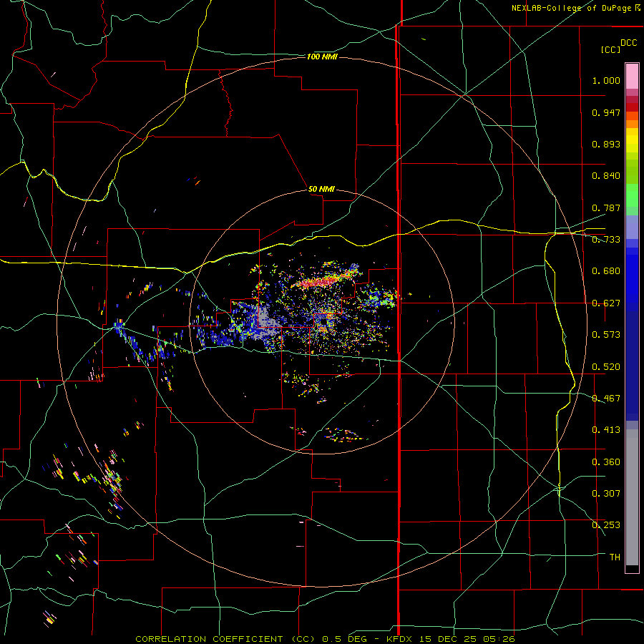The image size is (644, 644).
Task: Select the 50 NMI range ring label
Action: pyautogui.click(x=321, y=189)
